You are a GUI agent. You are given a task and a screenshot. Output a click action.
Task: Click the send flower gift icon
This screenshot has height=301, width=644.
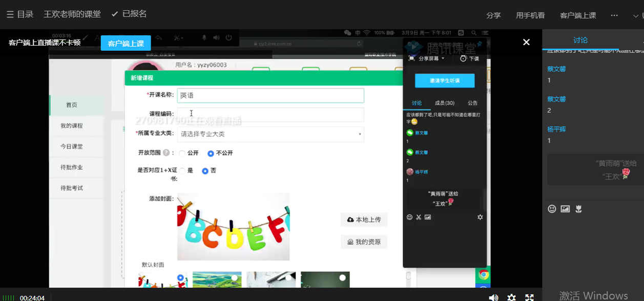579,209
